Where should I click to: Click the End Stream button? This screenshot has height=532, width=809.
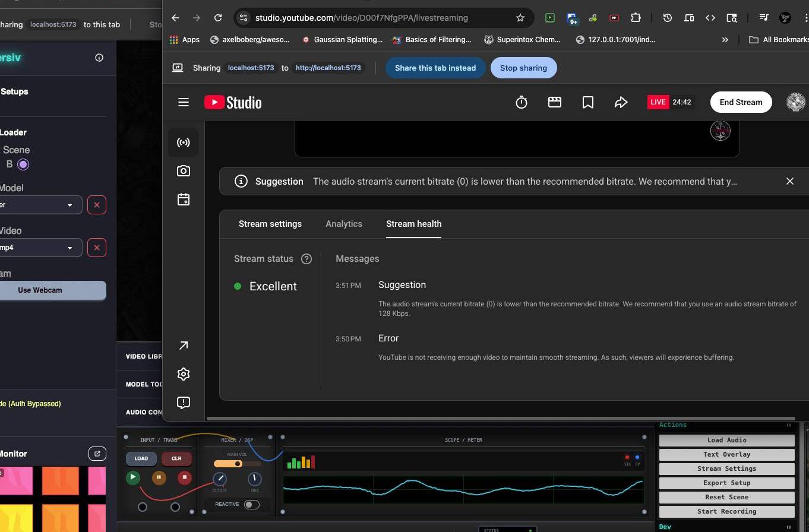click(741, 102)
